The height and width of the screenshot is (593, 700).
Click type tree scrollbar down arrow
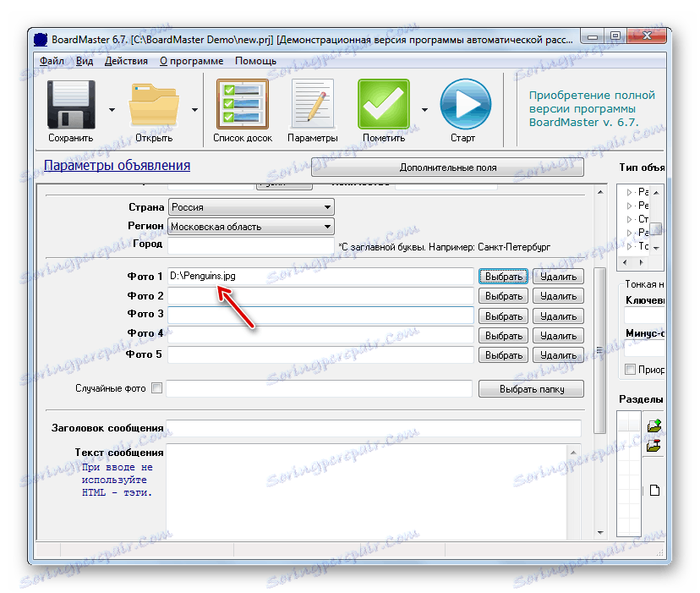(x=656, y=248)
